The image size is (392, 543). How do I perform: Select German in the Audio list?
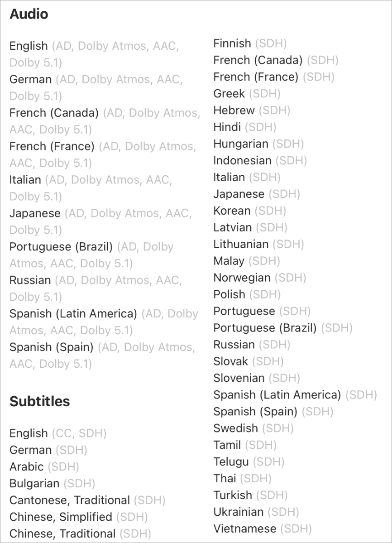pos(31,79)
